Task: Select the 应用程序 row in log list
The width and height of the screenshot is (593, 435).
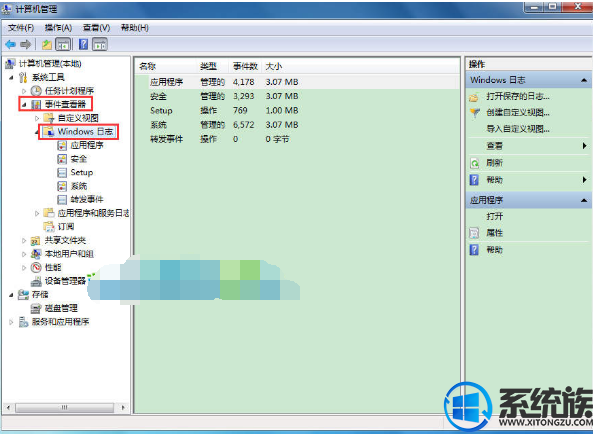Action: 297,82
